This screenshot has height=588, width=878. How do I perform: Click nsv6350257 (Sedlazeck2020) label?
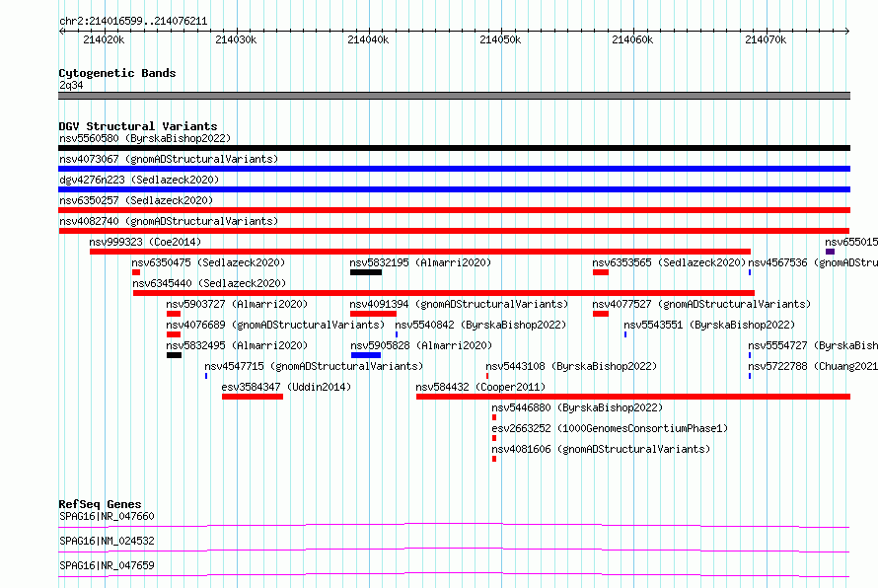136,200
